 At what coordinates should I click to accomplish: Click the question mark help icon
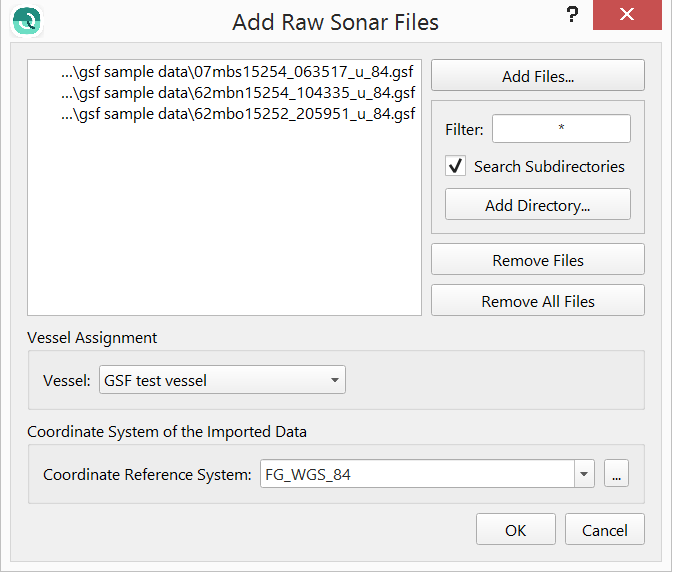point(572,15)
